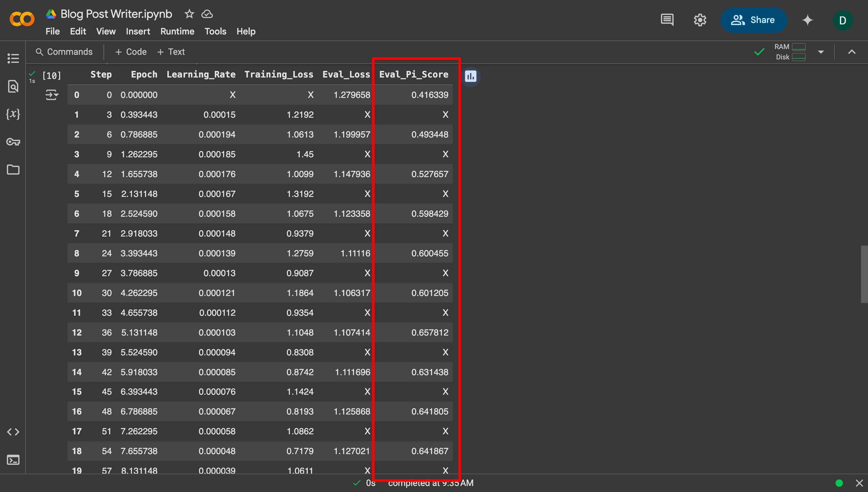The width and height of the screenshot is (868, 492).
Task: Click the connected runtime checkmark
Action: (x=759, y=52)
